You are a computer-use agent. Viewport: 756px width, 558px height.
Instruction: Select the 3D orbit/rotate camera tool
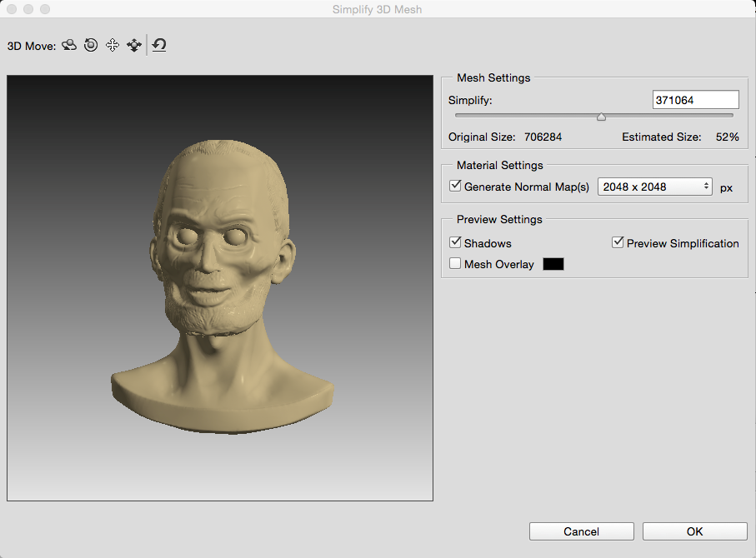click(x=69, y=45)
